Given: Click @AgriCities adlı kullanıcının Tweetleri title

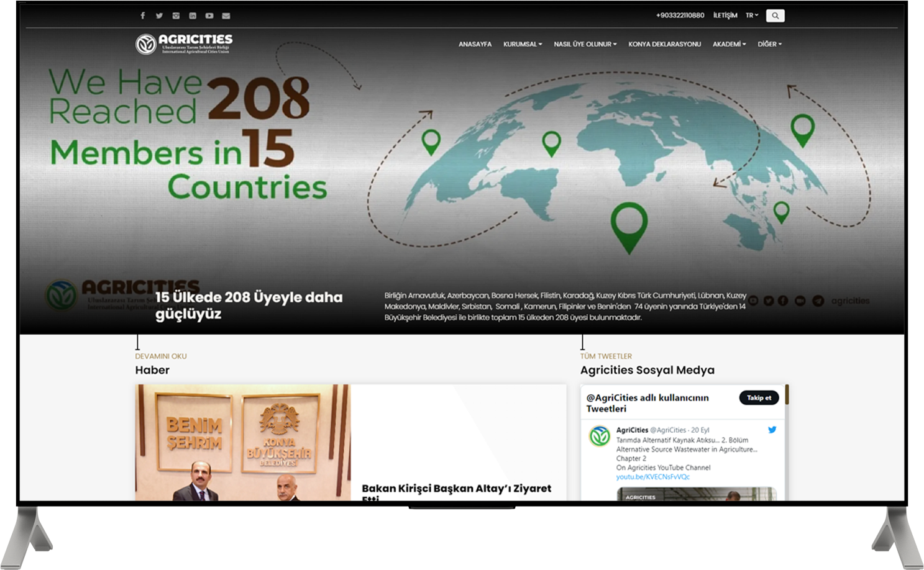Looking at the screenshot, I should tap(647, 403).
